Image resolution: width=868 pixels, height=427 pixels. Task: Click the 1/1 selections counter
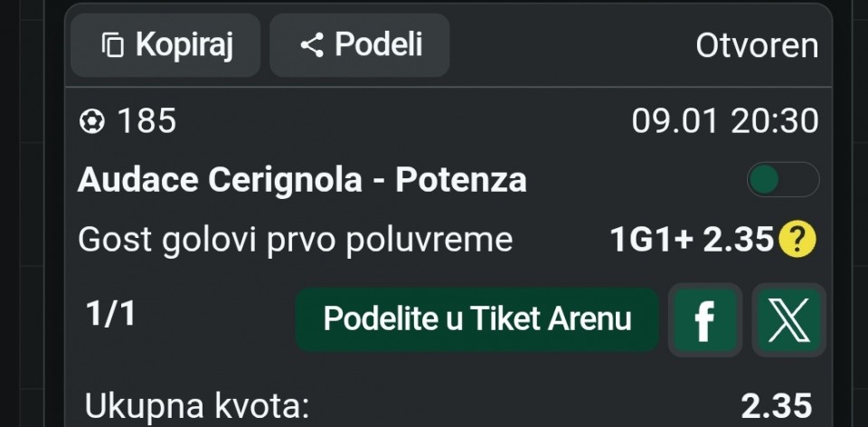pyautogui.click(x=111, y=314)
